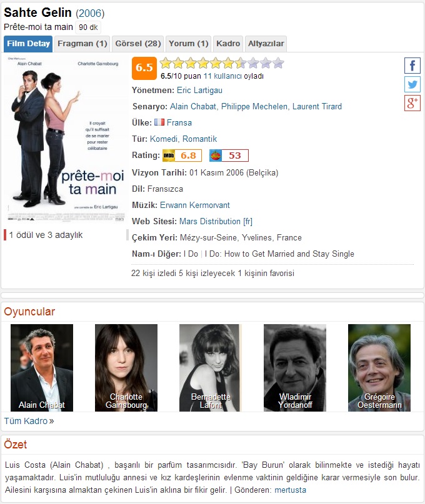Open the Görsel (28) tab
The width and height of the screenshot is (425, 504).
coord(138,44)
